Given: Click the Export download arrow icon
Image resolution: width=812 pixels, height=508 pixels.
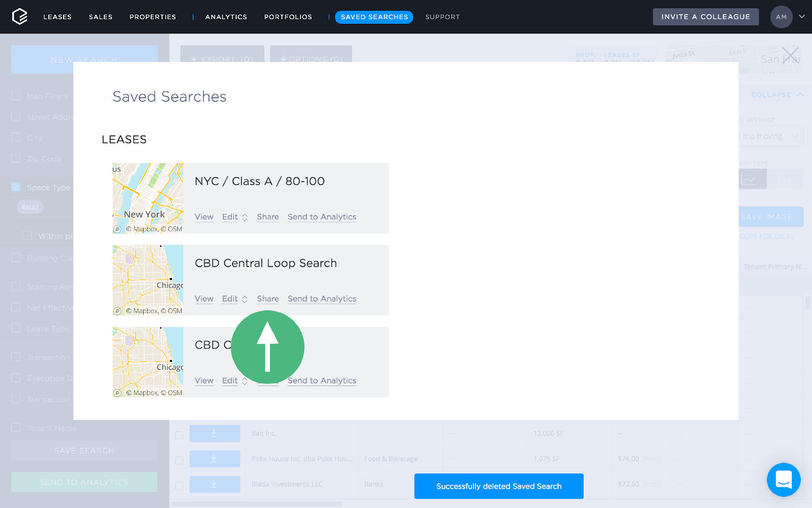Looking at the screenshot, I should (194, 59).
